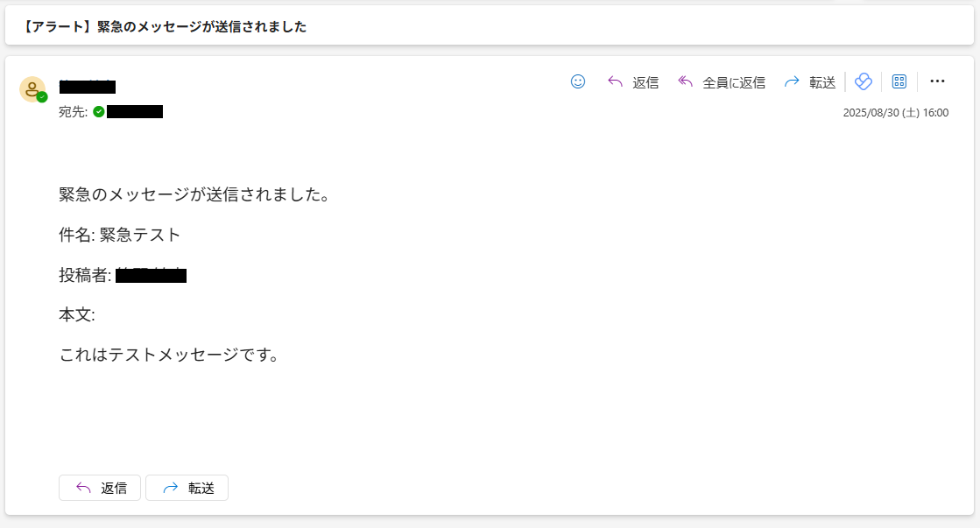
Task: Open the emoji reaction smiley icon
Action: (x=578, y=81)
